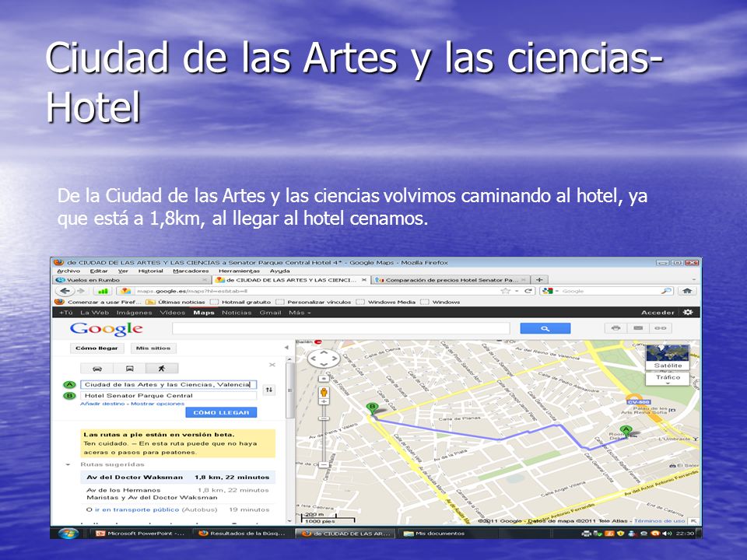747x560 pixels.
Task: Open the Marcadores menu
Action: click(191, 271)
